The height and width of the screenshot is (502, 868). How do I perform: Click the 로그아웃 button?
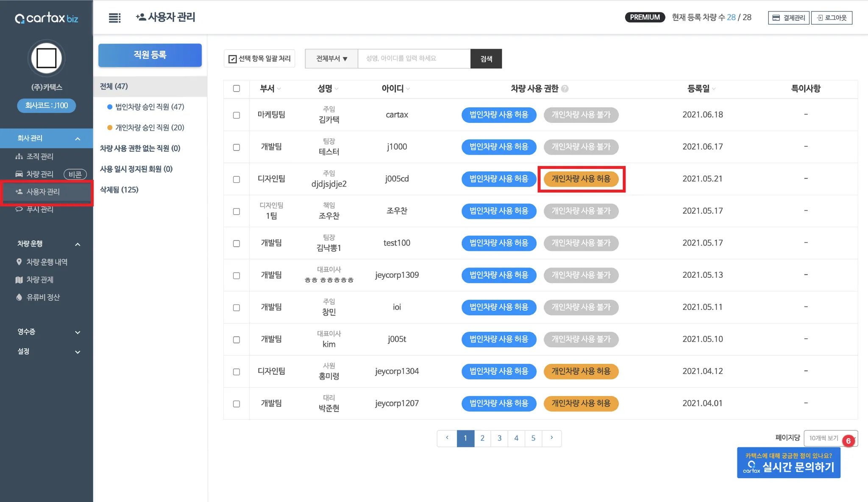coord(832,17)
